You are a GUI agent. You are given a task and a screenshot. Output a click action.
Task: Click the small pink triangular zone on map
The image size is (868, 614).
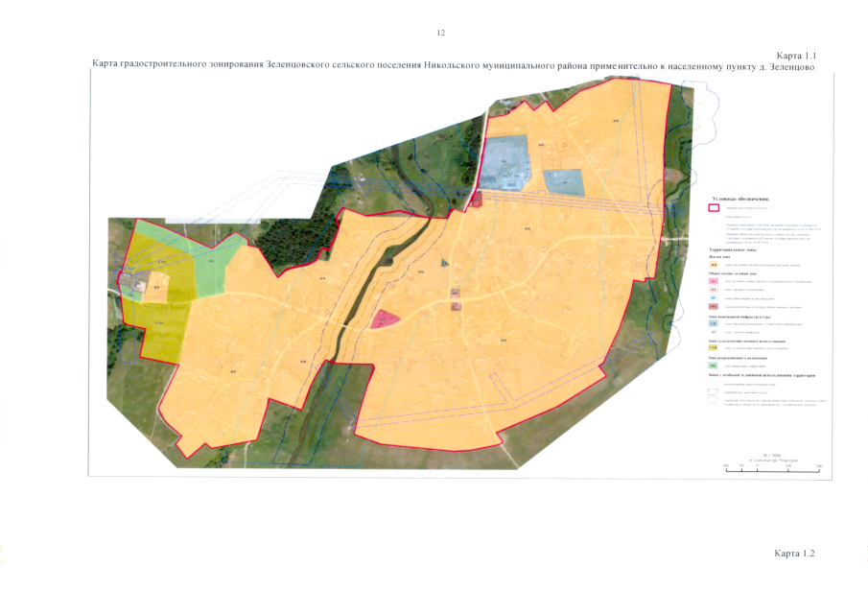385,319
